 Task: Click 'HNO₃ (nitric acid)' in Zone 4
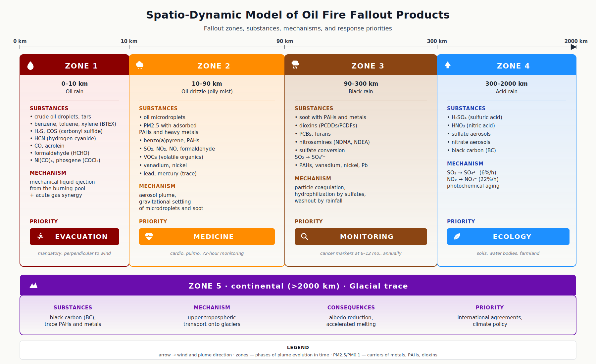tap(473, 125)
